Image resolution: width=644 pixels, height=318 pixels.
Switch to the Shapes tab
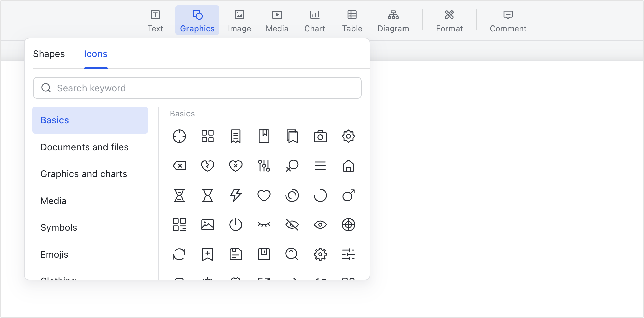click(49, 54)
